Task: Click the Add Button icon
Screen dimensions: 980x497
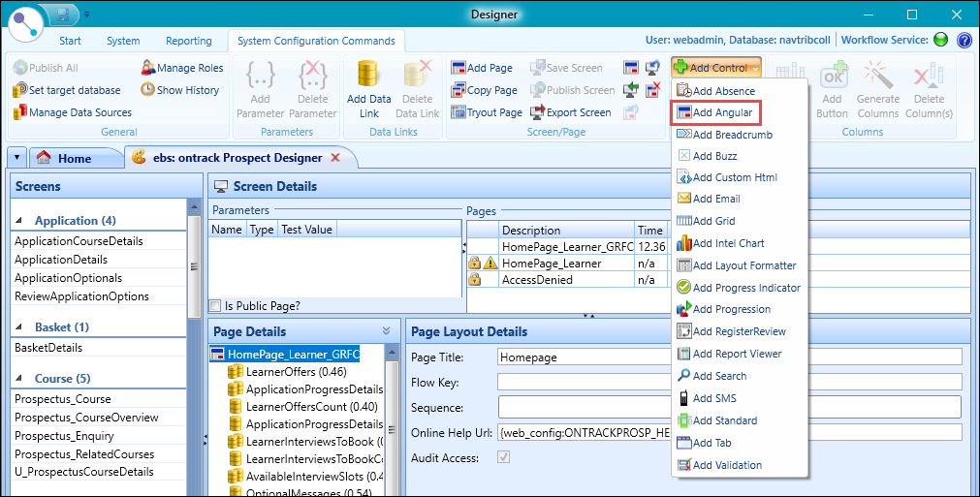Action: [x=833, y=75]
